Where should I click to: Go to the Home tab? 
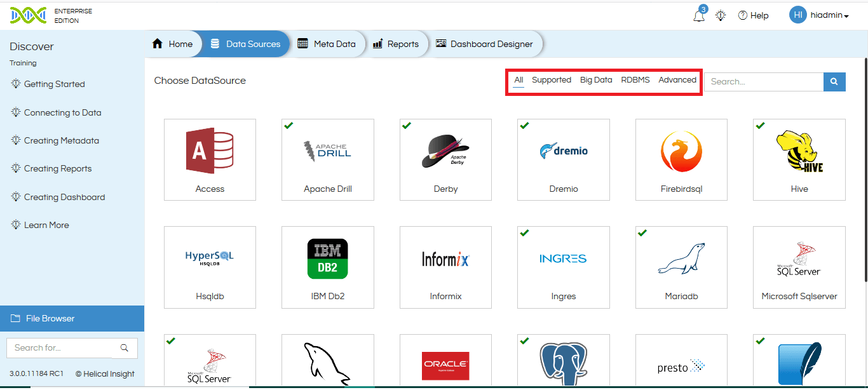pos(172,44)
